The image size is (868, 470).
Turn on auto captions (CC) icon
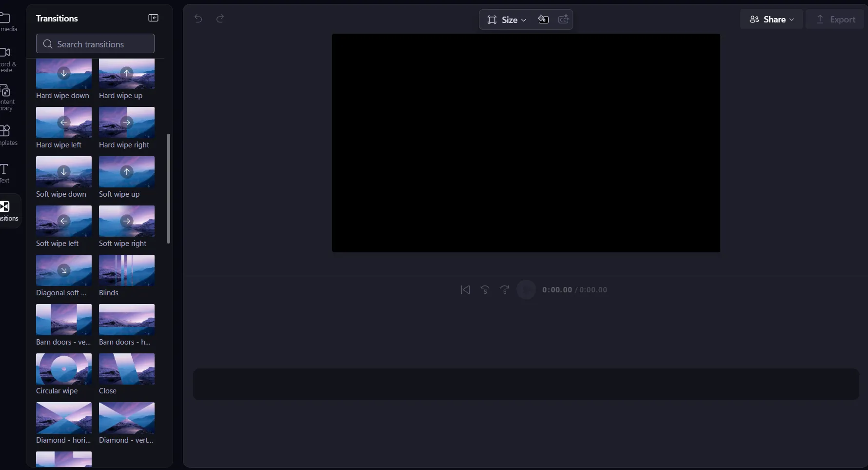coord(563,20)
